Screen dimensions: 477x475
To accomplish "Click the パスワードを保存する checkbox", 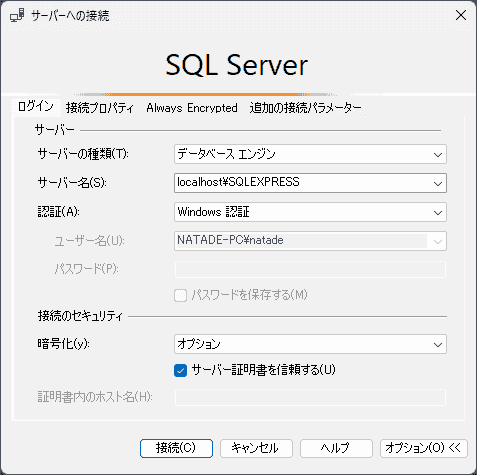I will (x=180, y=295).
